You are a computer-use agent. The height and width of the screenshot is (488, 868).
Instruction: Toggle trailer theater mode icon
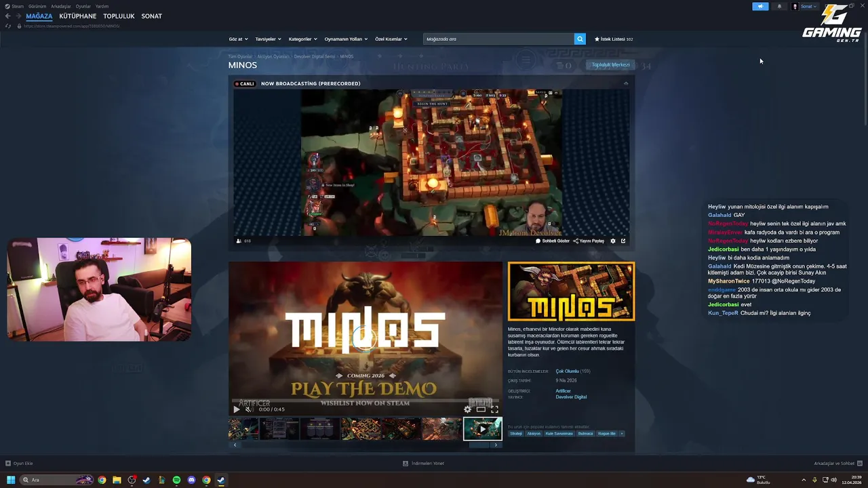point(481,409)
